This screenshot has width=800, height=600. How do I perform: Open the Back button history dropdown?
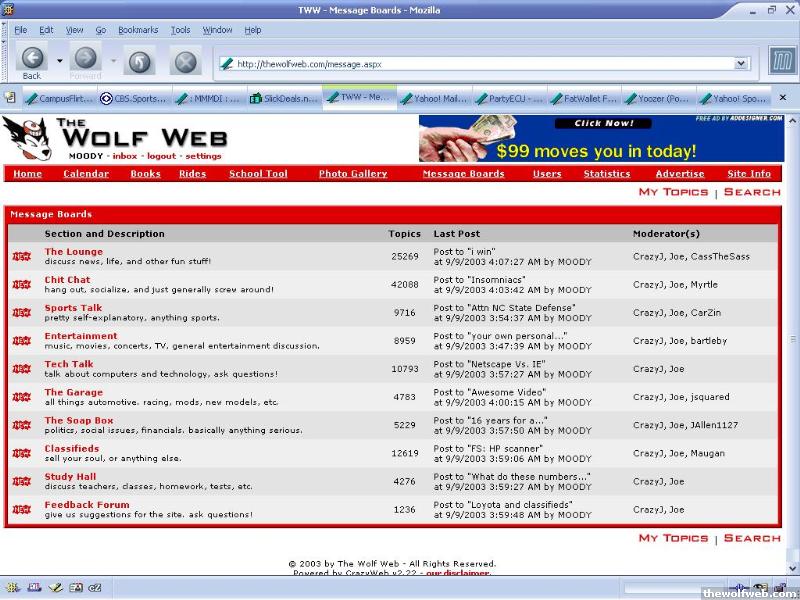click(60, 62)
